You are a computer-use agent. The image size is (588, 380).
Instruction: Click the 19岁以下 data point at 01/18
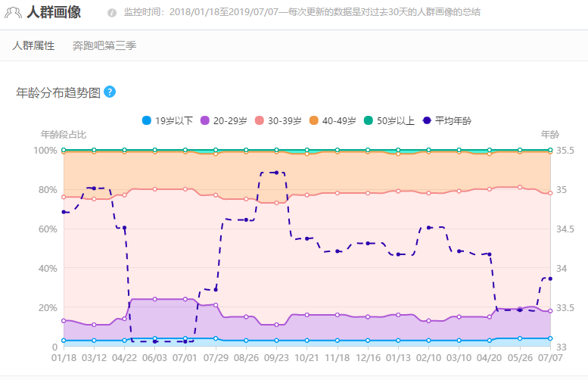(x=64, y=340)
